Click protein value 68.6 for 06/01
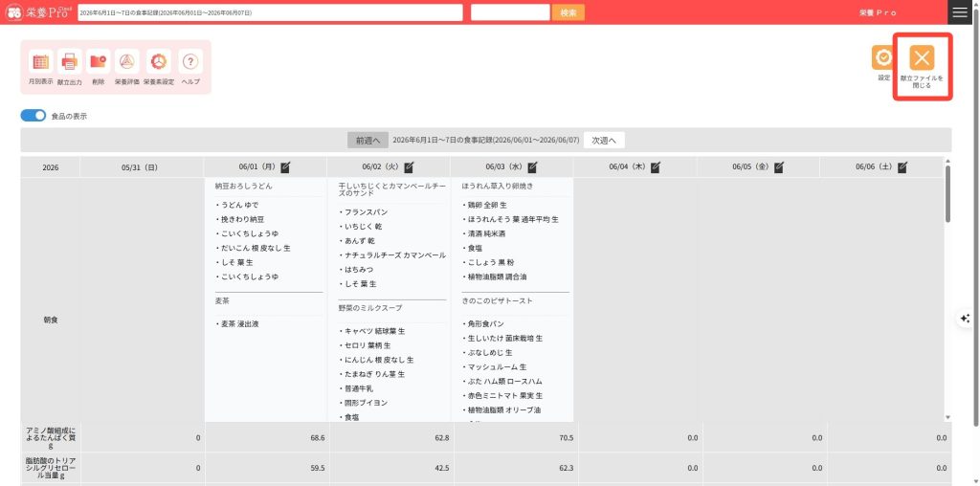980x486 pixels. coord(318,438)
